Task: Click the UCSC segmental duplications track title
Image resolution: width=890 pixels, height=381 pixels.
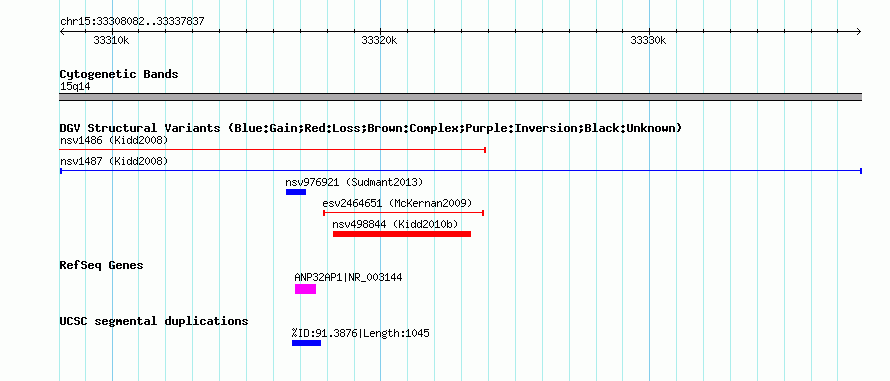Action: point(154,321)
